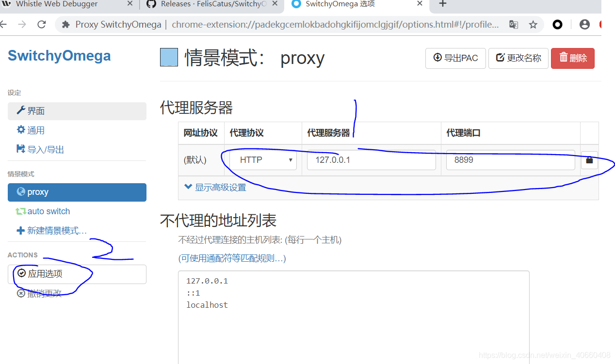Open the Chrome profile avatar

coord(584,24)
